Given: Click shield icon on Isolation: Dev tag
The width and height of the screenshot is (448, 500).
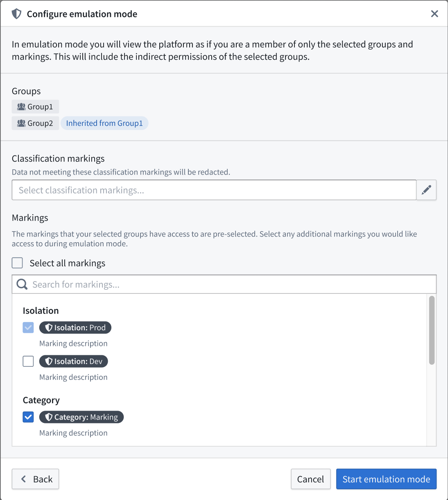Looking at the screenshot, I should point(49,361).
